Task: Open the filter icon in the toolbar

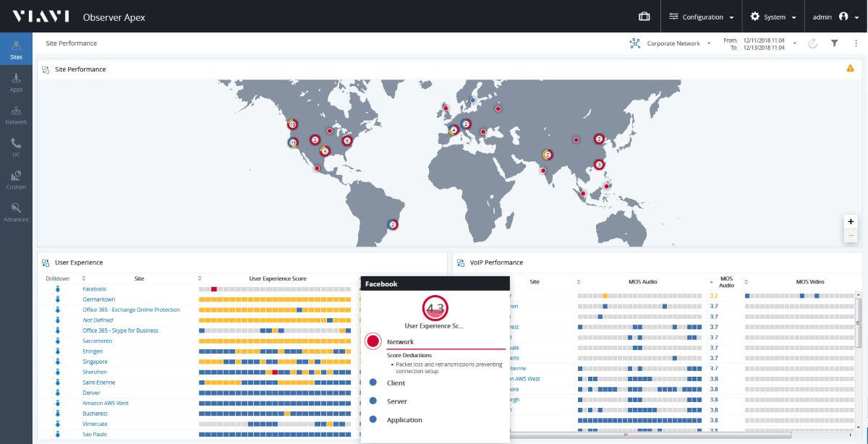Action: pos(833,43)
